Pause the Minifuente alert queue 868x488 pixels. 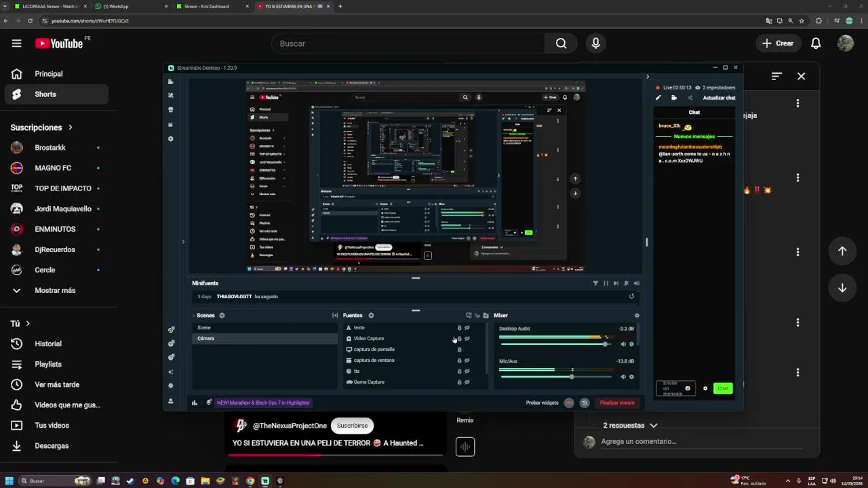[606, 283]
